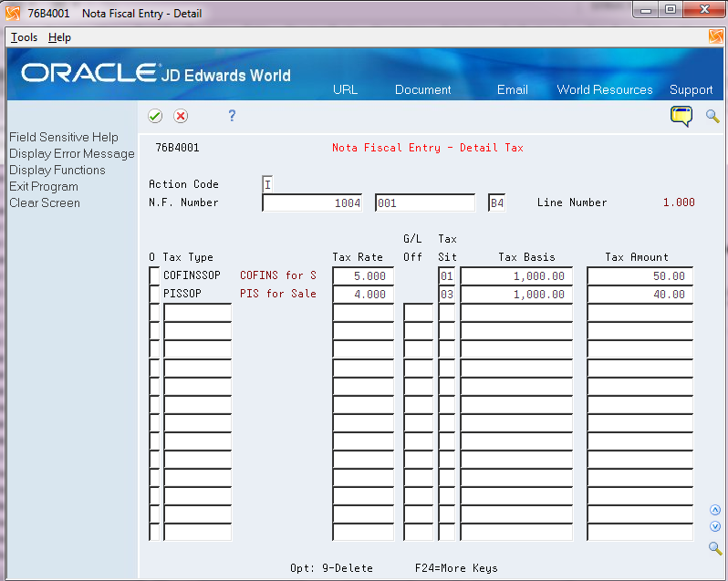Screen dimensions: 728x581
Task: Click Tax Sit field showing 03
Action: tap(447, 295)
